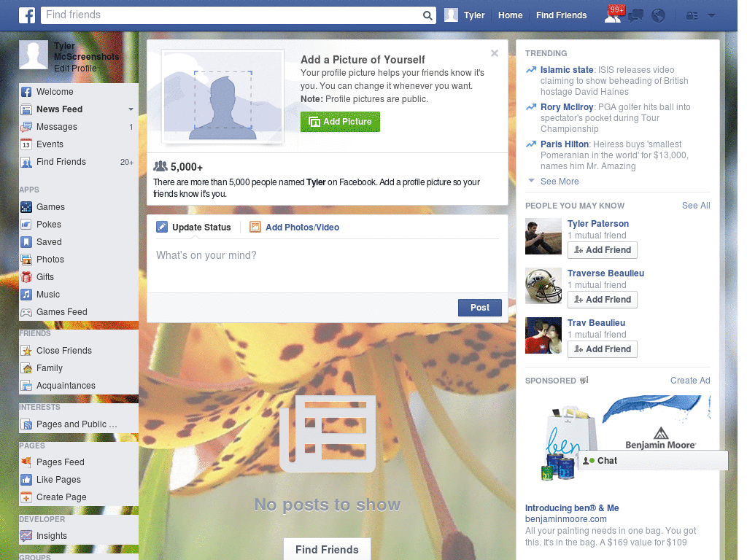Click What's on your mind text box
The image size is (747, 560).
point(327,264)
